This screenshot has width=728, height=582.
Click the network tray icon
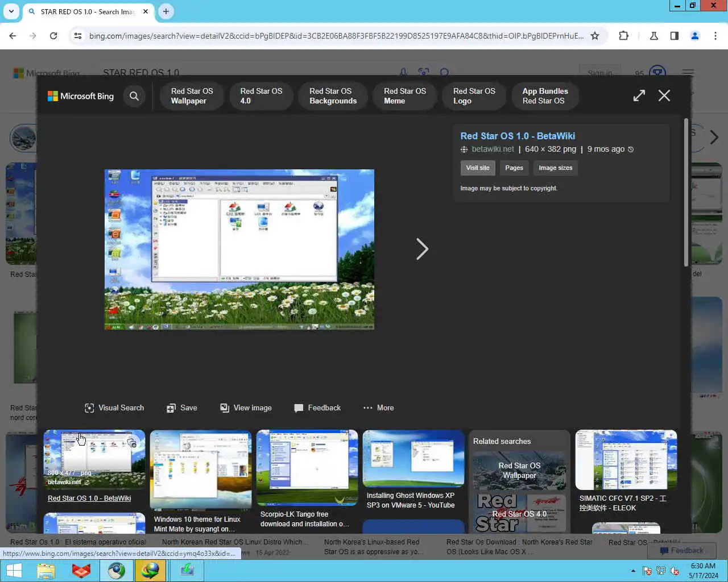coord(661,571)
